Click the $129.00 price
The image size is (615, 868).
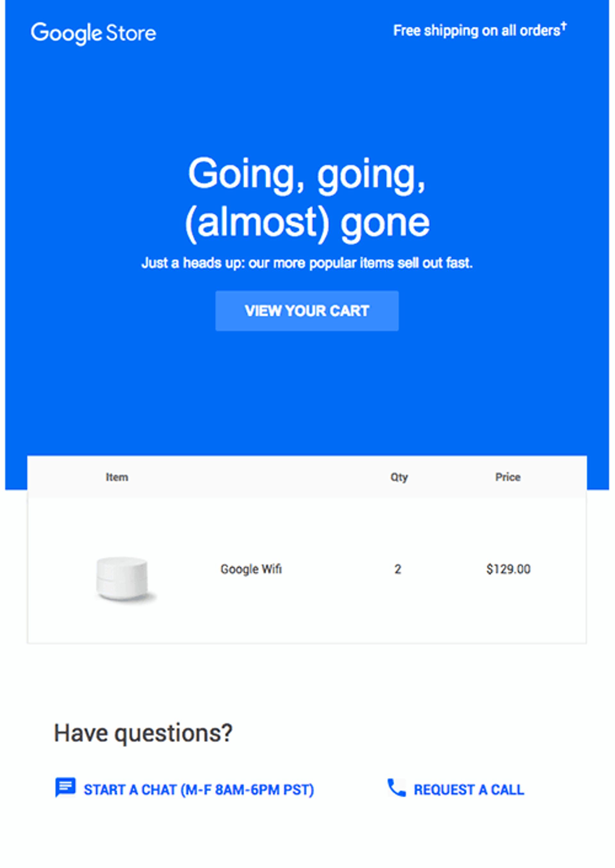point(508,569)
